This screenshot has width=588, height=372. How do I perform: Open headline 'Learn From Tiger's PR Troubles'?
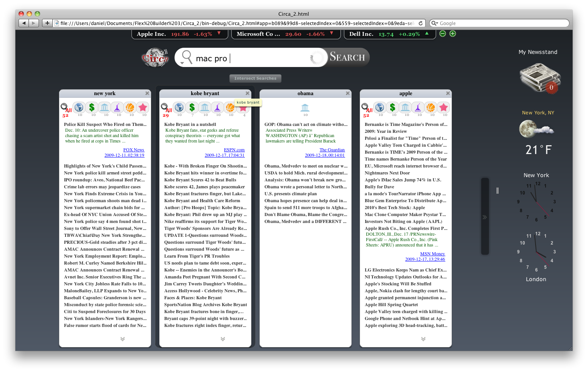click(197, 256)
